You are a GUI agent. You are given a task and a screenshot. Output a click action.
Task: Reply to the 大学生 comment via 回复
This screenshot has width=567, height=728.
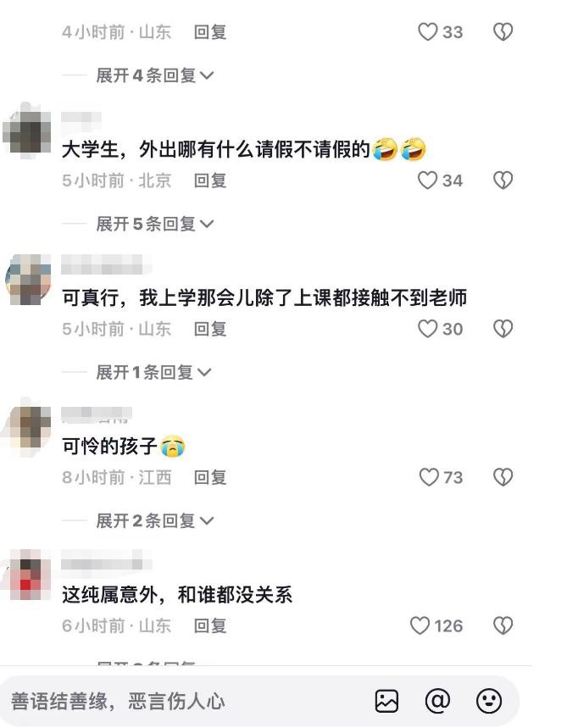210,181
